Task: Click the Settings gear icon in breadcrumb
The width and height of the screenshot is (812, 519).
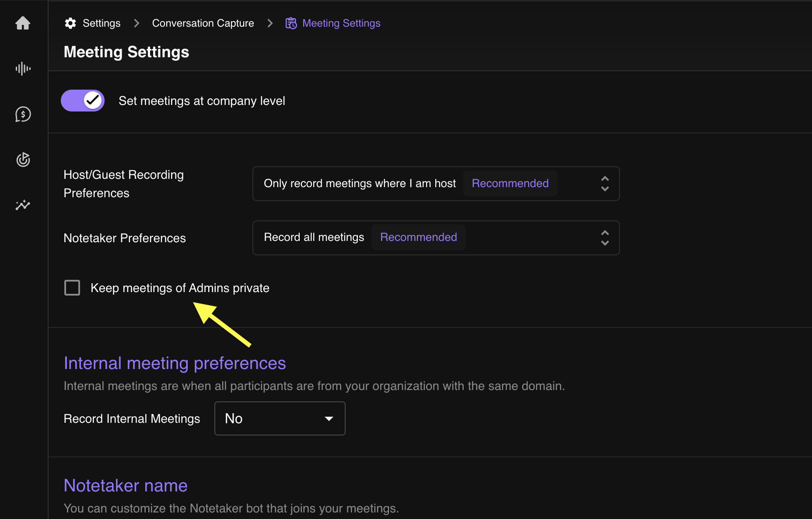Action: point(70,23)
